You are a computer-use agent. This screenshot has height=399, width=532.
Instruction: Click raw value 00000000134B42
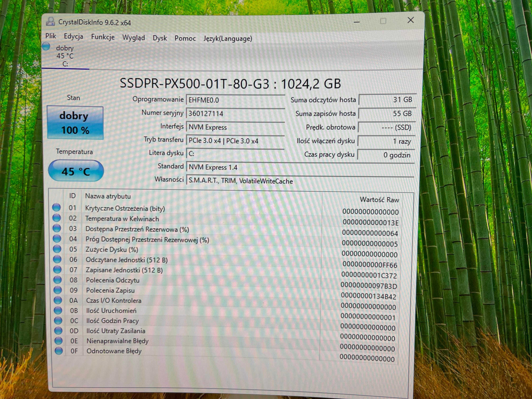(369, 296)
